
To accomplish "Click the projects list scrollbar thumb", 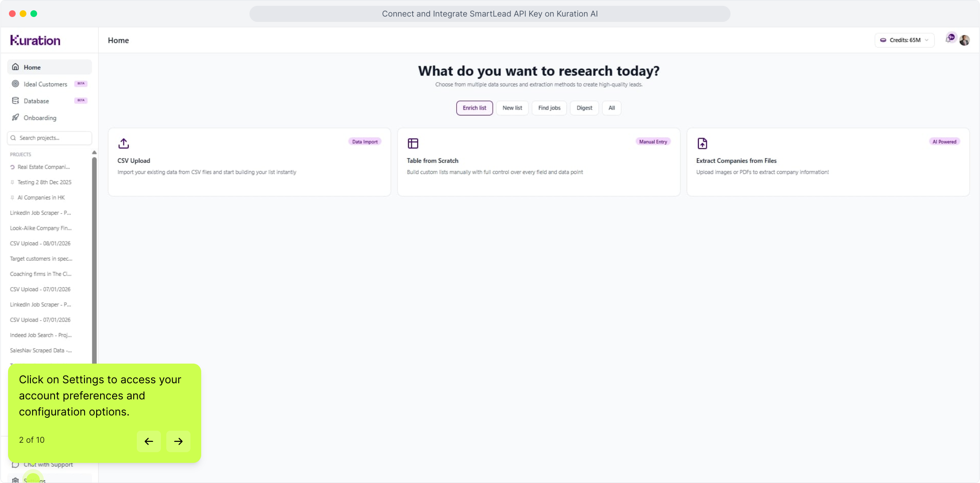I will [x=94, y=259].
